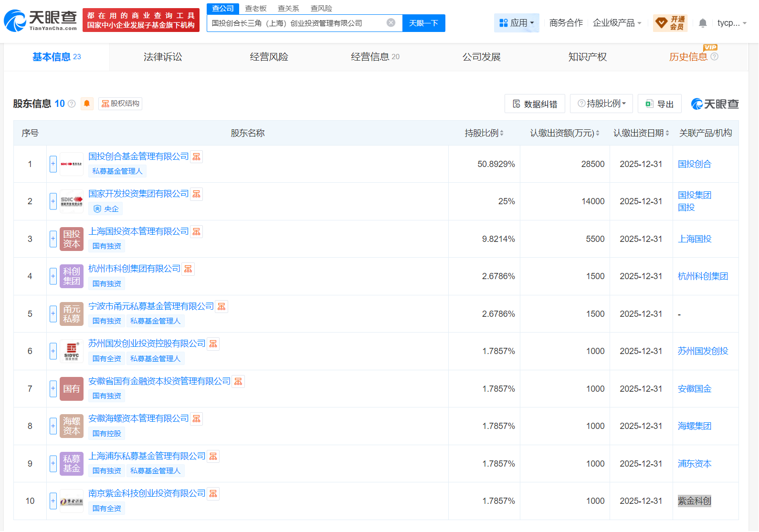Click the 天眼一下 search button
This screenshot has width=759, height=532.
point(424,23)
